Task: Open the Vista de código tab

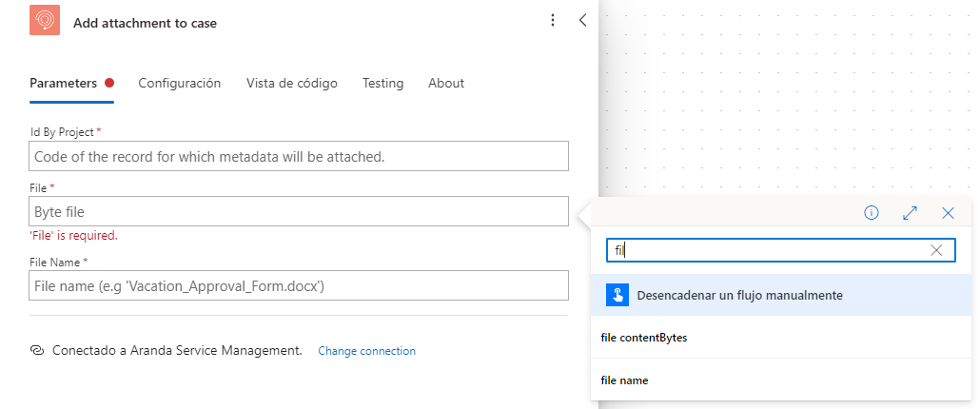Action: click(x=292, y=83)
